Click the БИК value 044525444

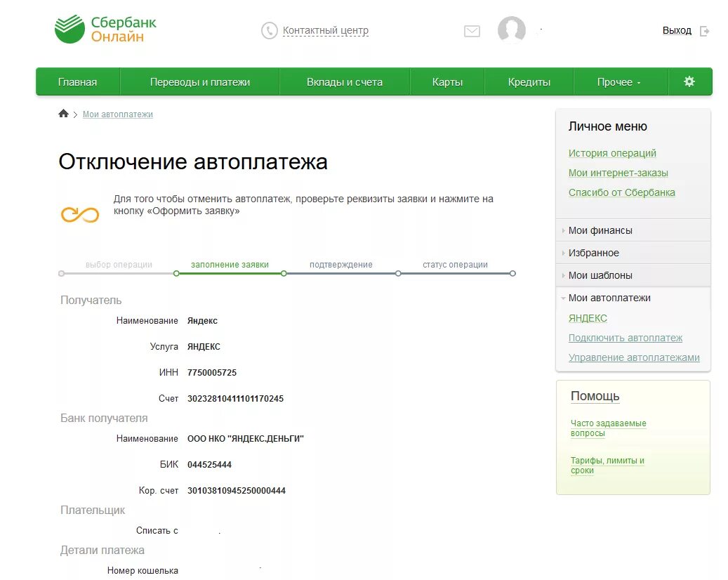(209, 464)
